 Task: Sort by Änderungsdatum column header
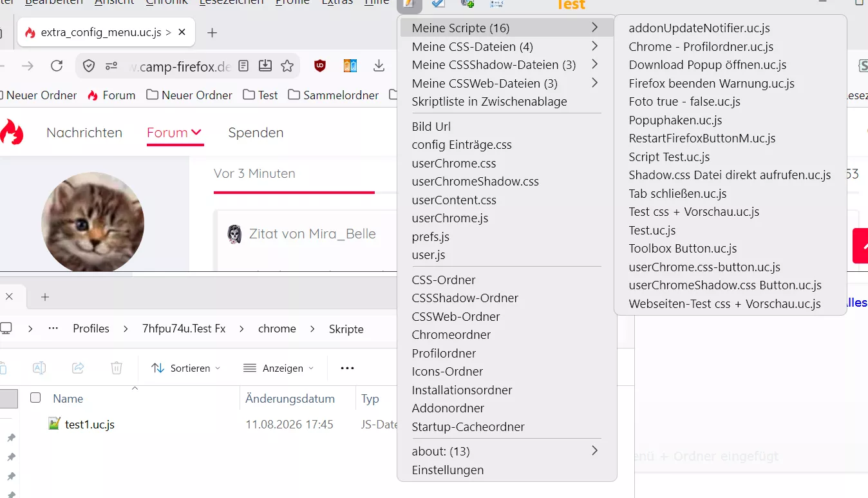click(290, 398)
